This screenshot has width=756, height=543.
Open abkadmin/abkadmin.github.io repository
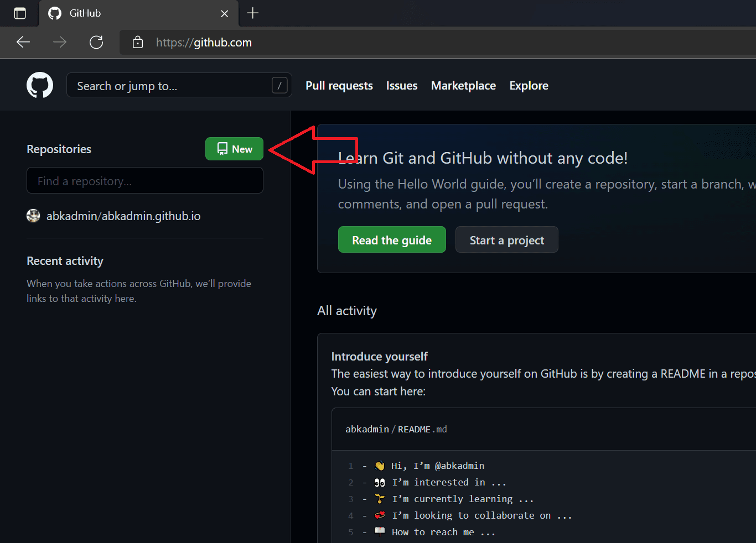123,216
